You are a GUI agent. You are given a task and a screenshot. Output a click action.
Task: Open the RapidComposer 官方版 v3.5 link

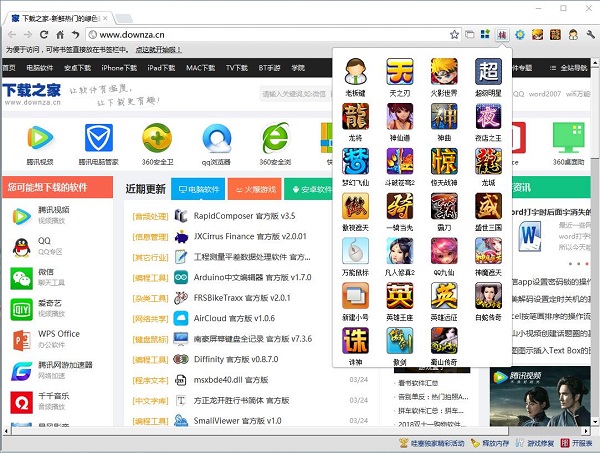pyautogui.click(x=244, y=216)
